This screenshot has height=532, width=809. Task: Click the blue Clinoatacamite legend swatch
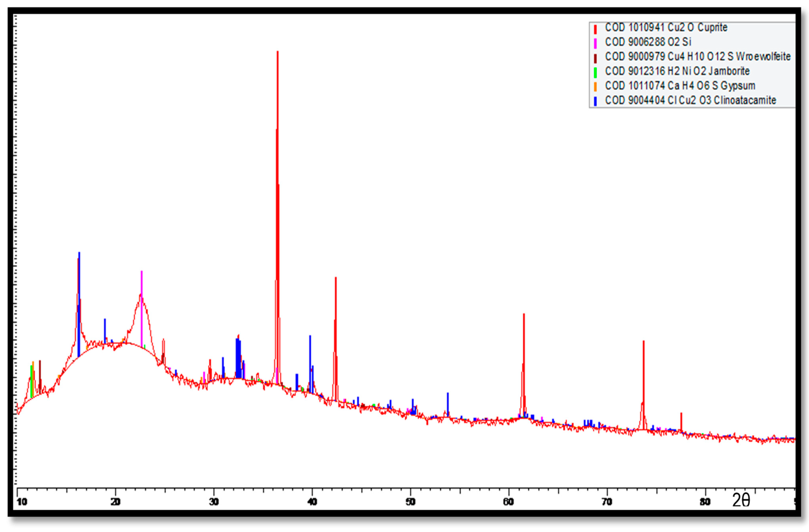tap(595, 102)
